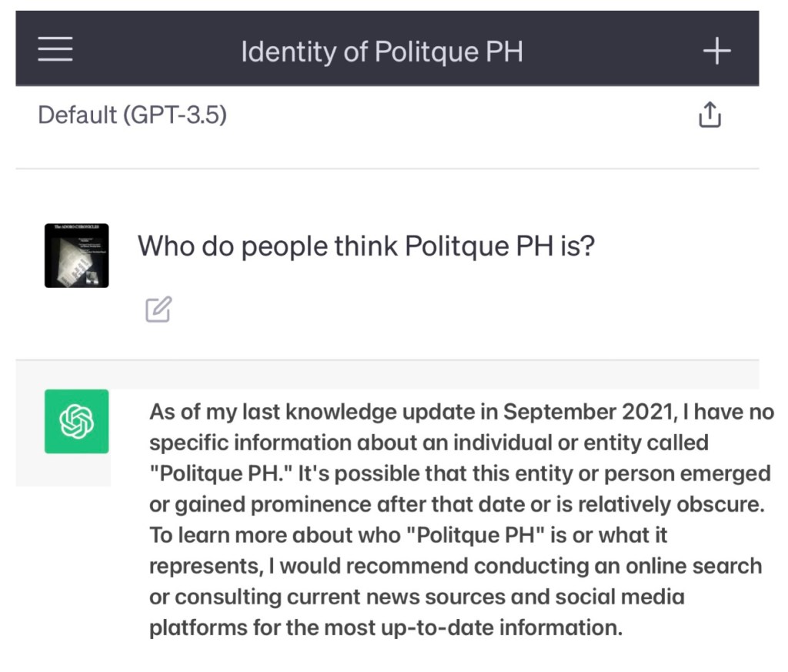Select the Default (GPT-3.5) model label
The height and width of the screenshot is (672, 788).
[x=132, y=116]
